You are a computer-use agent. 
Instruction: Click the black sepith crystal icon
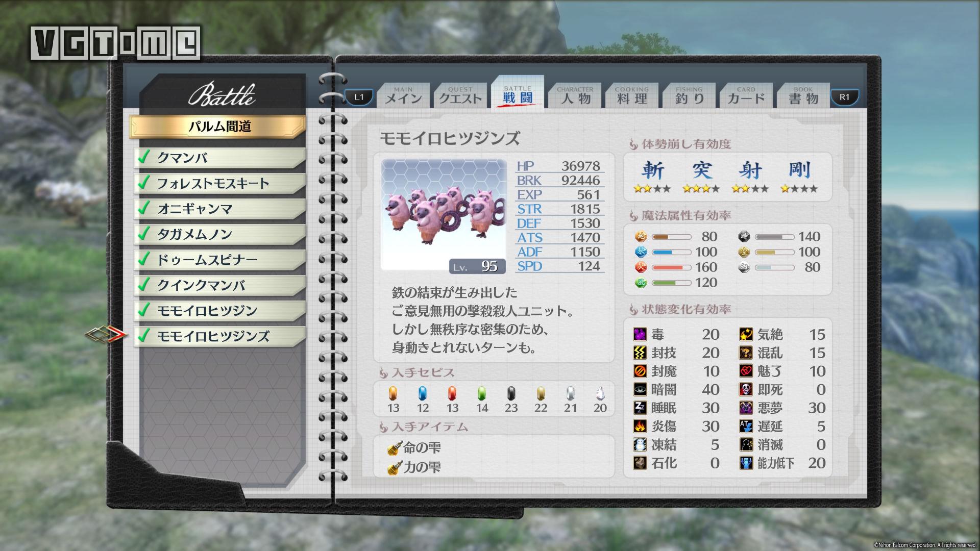(x=511, y=394)
